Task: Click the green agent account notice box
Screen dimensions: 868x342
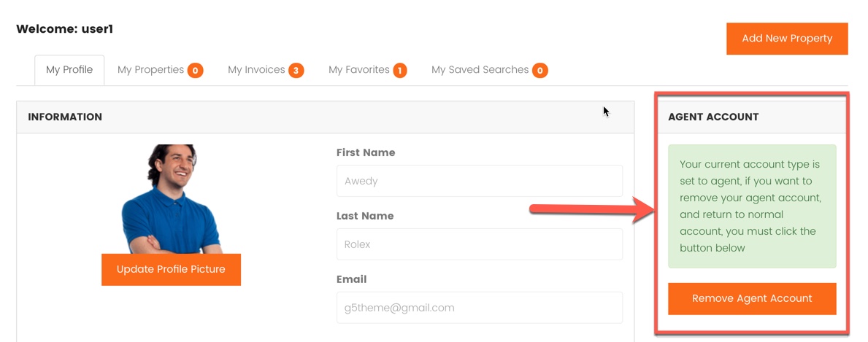Action: click(x=752, y=206)
